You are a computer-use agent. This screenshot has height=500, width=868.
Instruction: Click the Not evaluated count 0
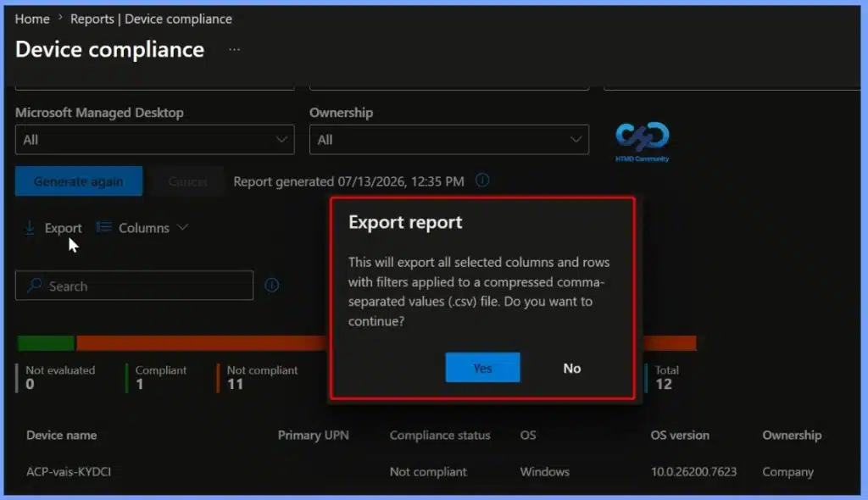[x=30, y=384]
